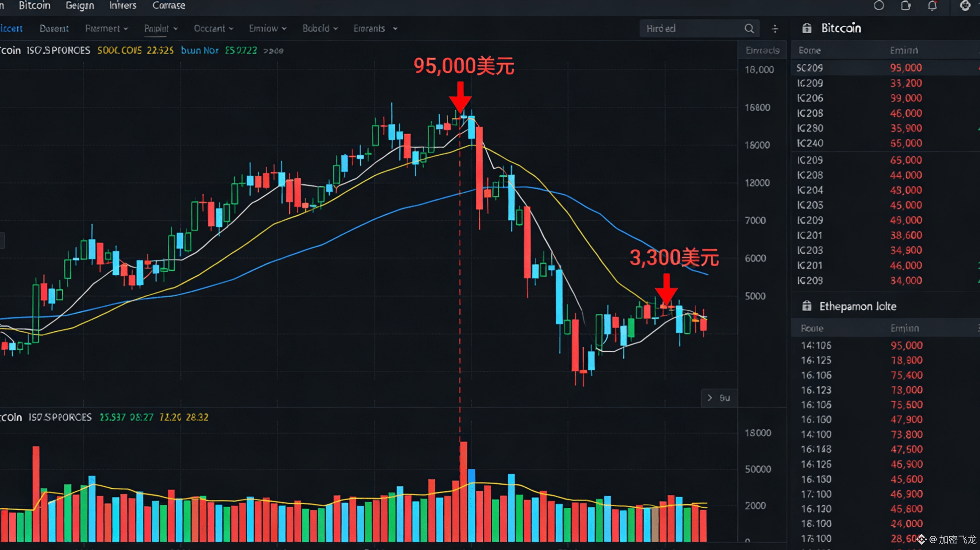Click the search magnifier icon
Viewport: 980px width, 550px height.
(x=749, y=29)
